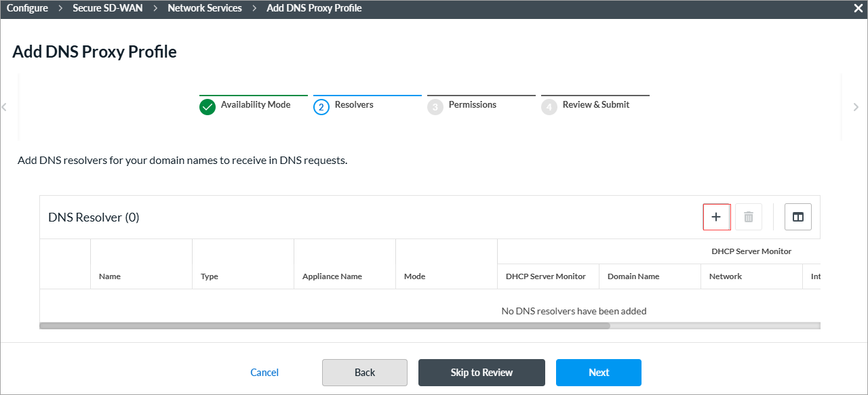
Task: Click the Next button
Action: point(599,373)
